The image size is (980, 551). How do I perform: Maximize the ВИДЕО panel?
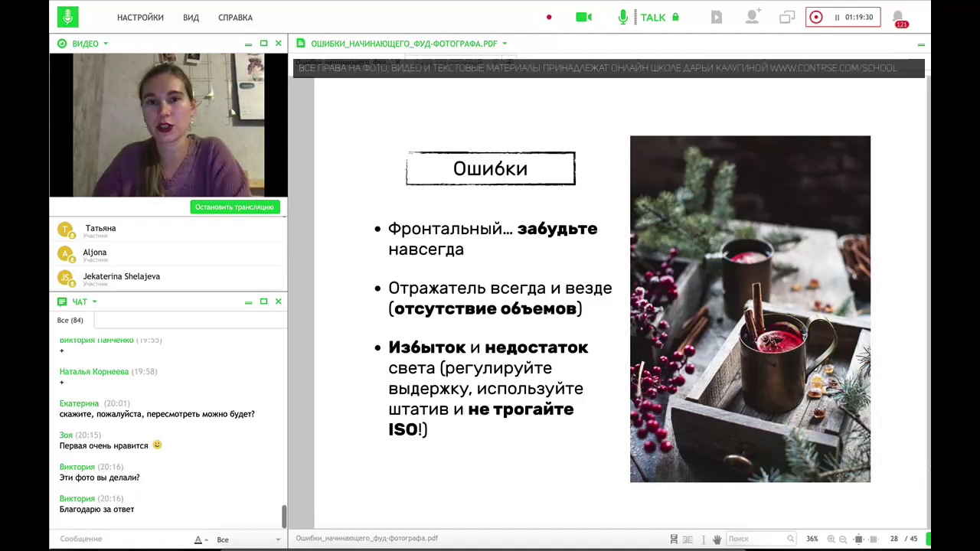pos(263,44)
